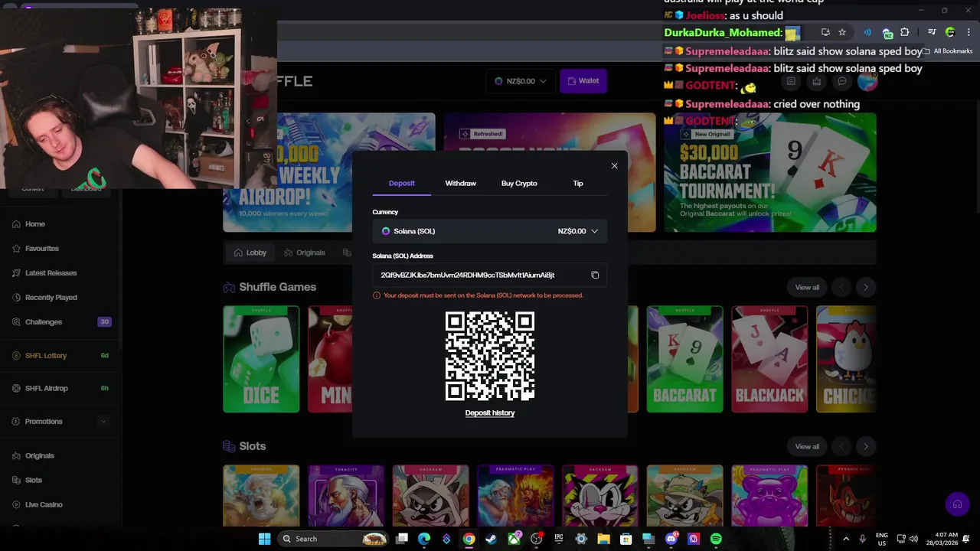Image resolution: width=980 pixels, height=551 pixels.
Task: Open the Baccarat game thumbnail
Action: (684, 360)
